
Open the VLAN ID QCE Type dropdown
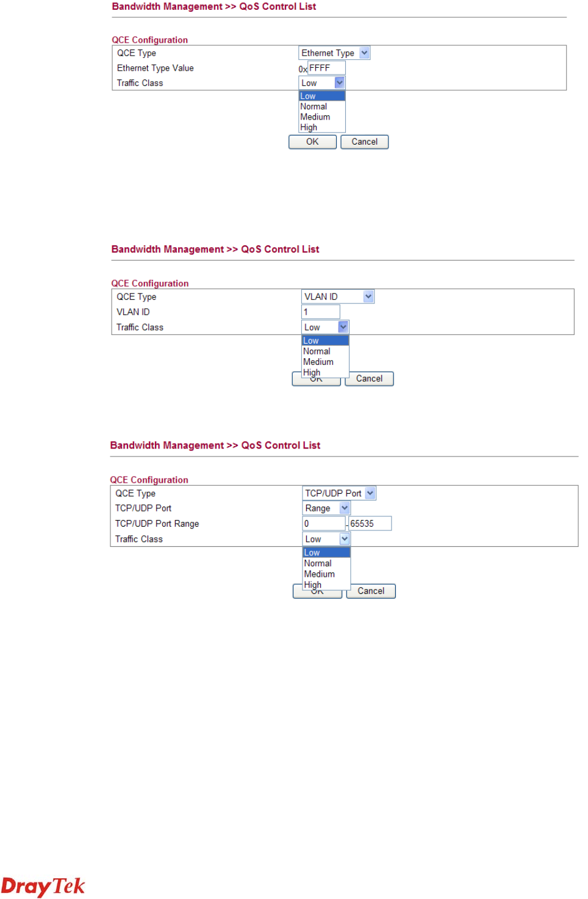[338, 297]
